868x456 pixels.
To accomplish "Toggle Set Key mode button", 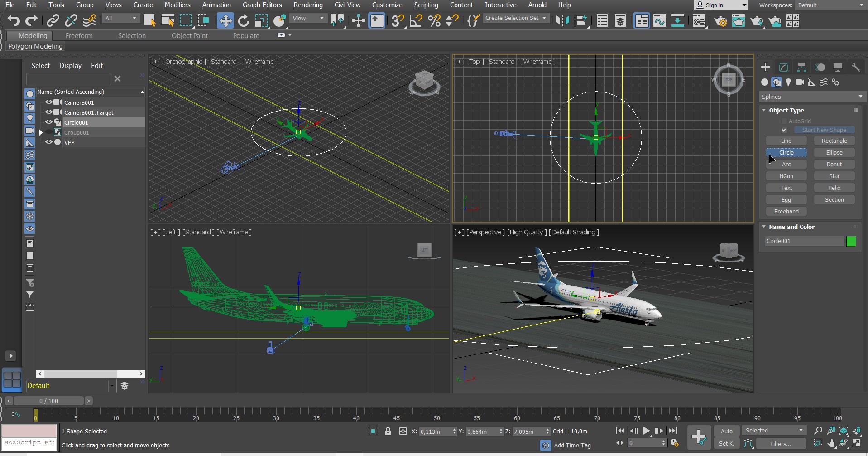I will pos(727,443).
